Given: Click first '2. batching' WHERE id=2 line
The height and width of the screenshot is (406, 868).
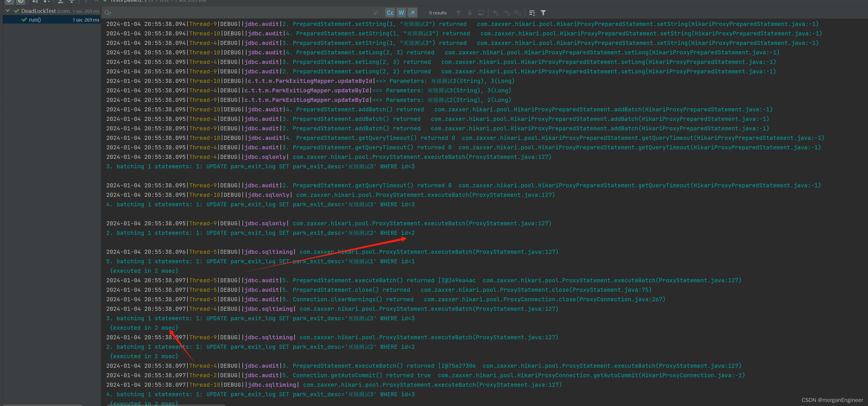Looking at the screenshot, I should click(x=261, y=232).
